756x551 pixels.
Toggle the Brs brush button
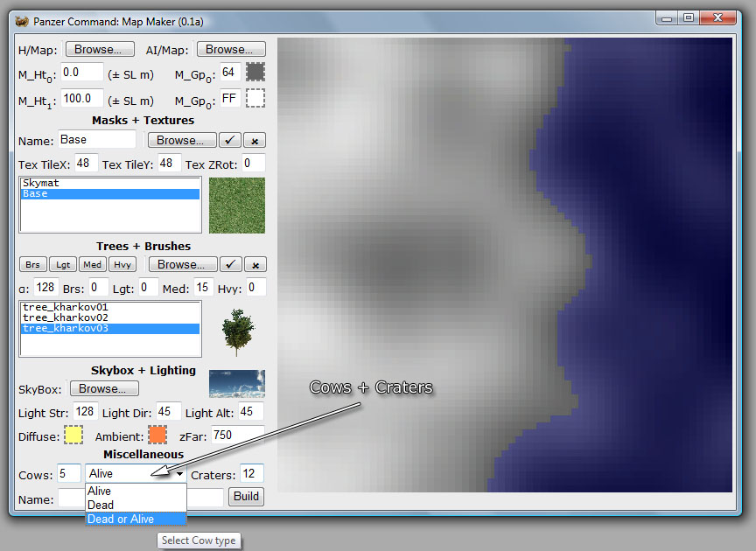[32, 265]
